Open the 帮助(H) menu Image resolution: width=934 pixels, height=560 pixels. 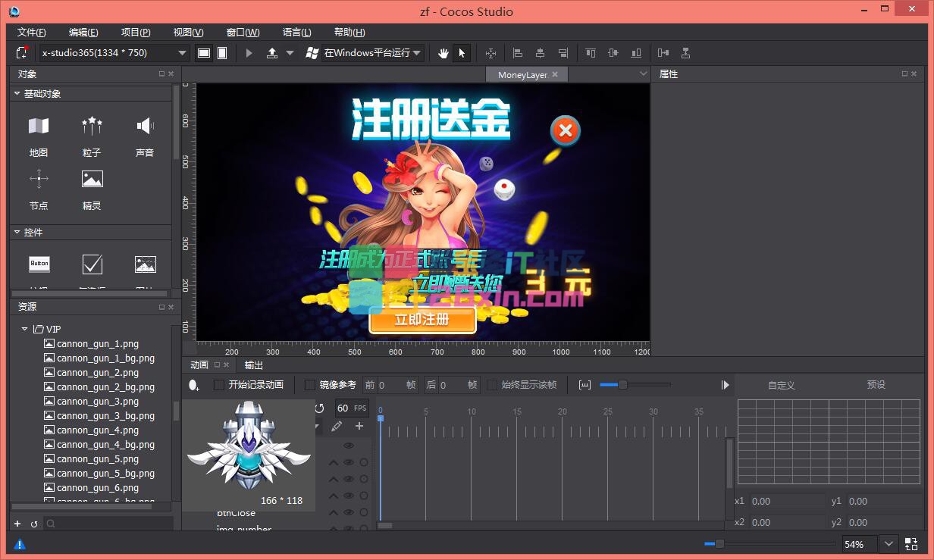(349, 33)
